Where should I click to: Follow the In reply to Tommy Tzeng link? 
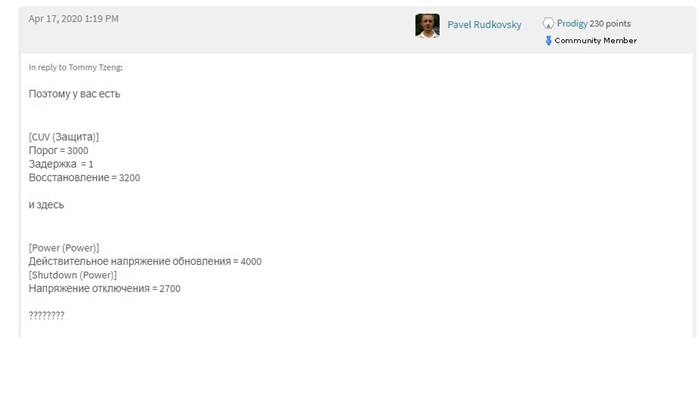pos(75,67)
